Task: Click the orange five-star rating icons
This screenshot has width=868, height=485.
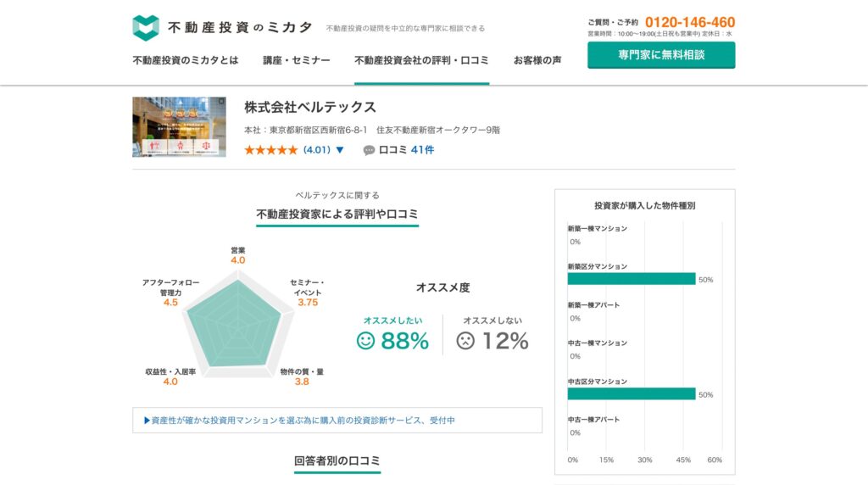Action: tap(270, 150)
